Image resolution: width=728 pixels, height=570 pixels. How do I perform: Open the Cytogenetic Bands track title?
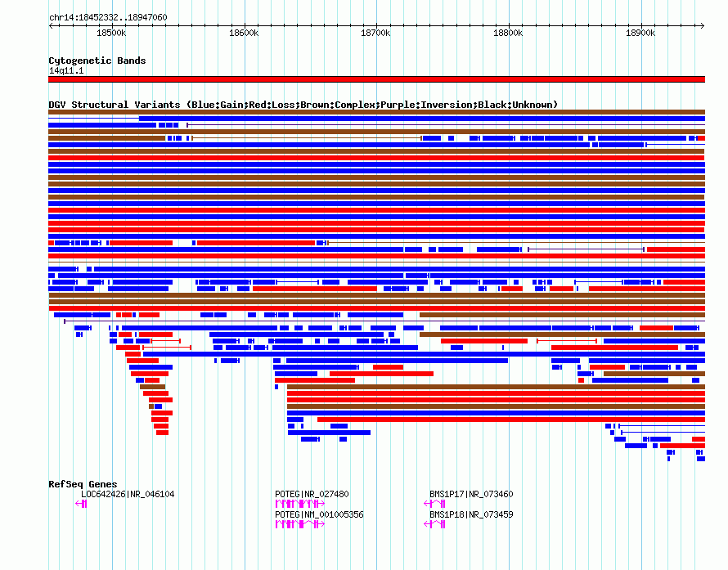[97, 61]
